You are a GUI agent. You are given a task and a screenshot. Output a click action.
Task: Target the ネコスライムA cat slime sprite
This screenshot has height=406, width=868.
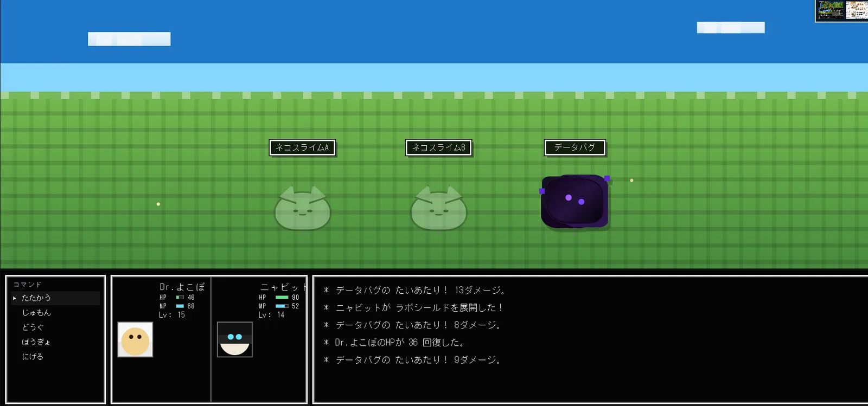302,209
